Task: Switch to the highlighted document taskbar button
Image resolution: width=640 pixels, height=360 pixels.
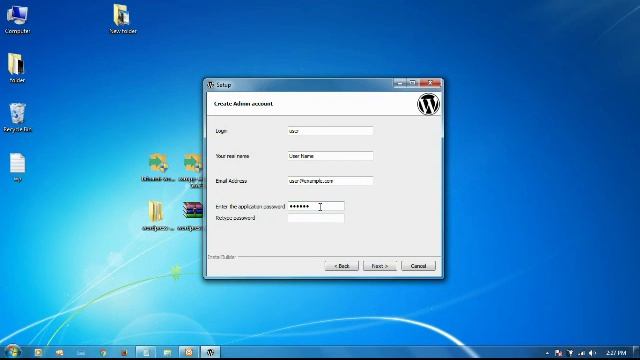Action: coord(146,352)
